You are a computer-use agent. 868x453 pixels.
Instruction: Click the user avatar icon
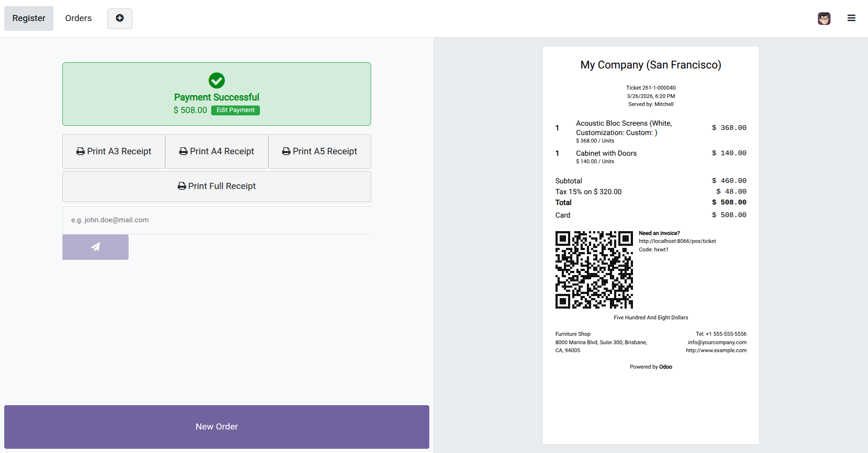pyautogui.click(x=824, y=18)
